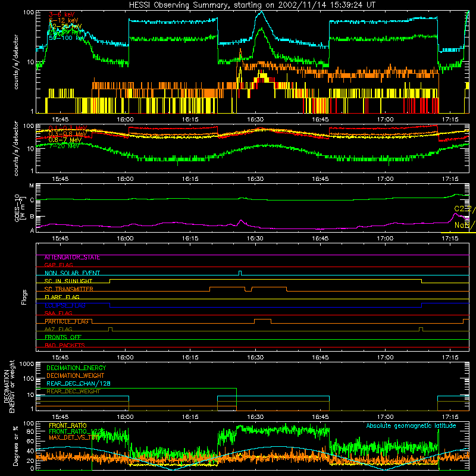
Task: Click the REAR_DEC_CHAN/128 legend entry
Action: tap(79, 384)
